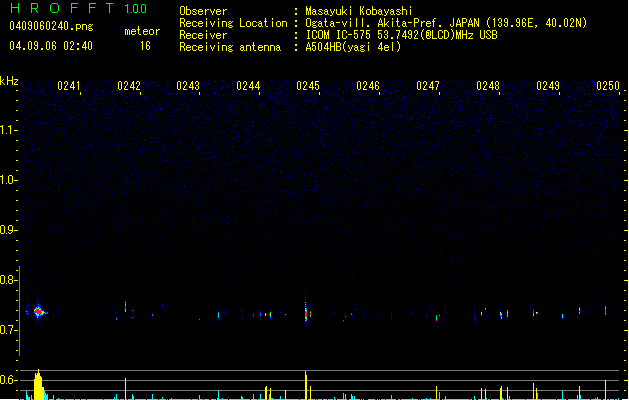This screenshot has width=629, height=400.
Task: Click the kHz axis unit label
Action: pyautogui.click(x=9, y=81)
